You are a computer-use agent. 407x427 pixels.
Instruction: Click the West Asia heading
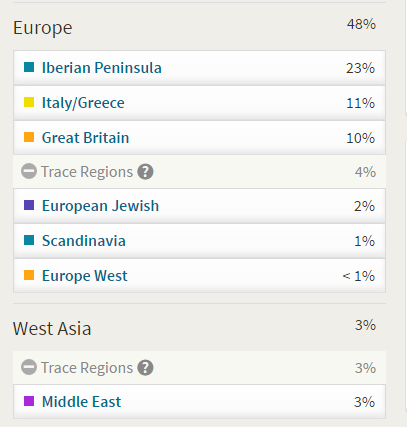[52, 329]
